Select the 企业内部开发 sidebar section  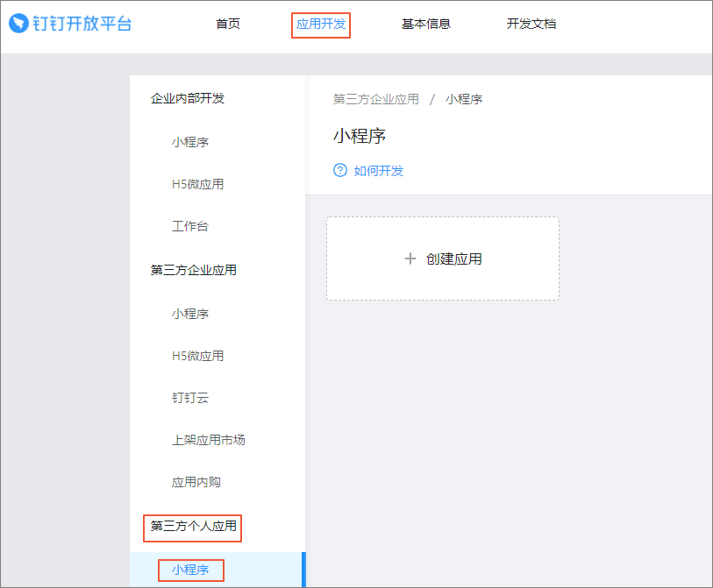click(x=188, y=98)
